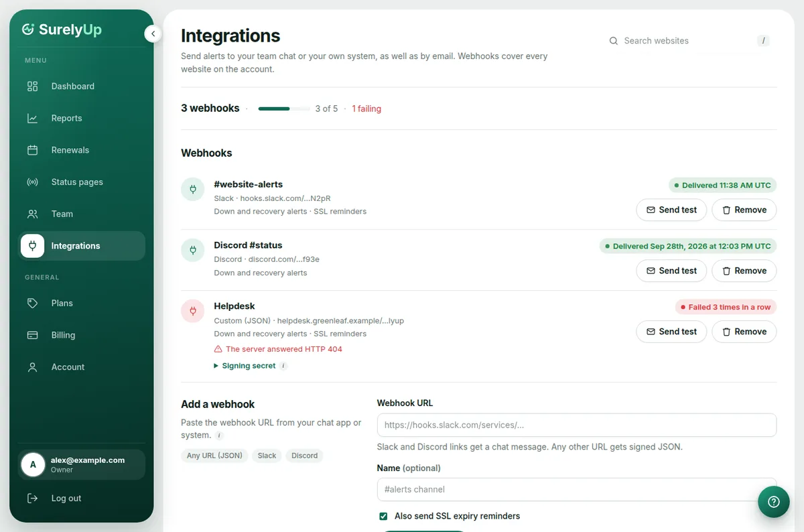Click the Delivered 11:38 AM UTC badge
The image size is (804, 532).
722,185
